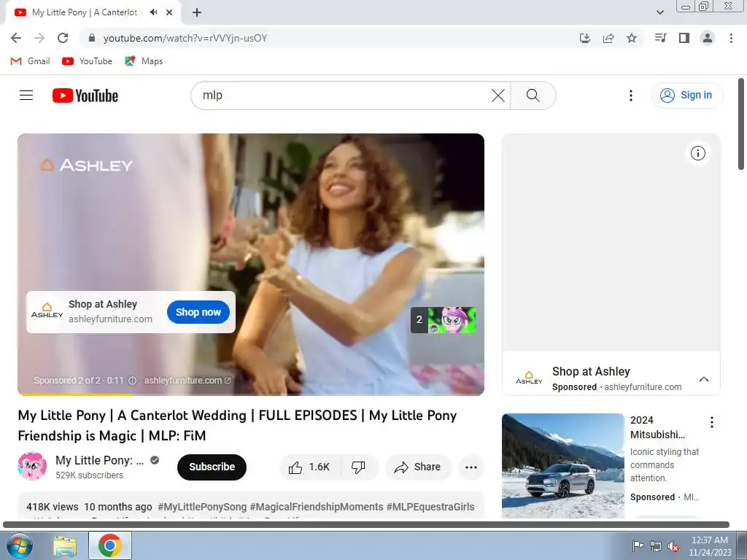Screen dimensions: 747x560
Task: Click the forward navigation arrow
Action: 39,38
